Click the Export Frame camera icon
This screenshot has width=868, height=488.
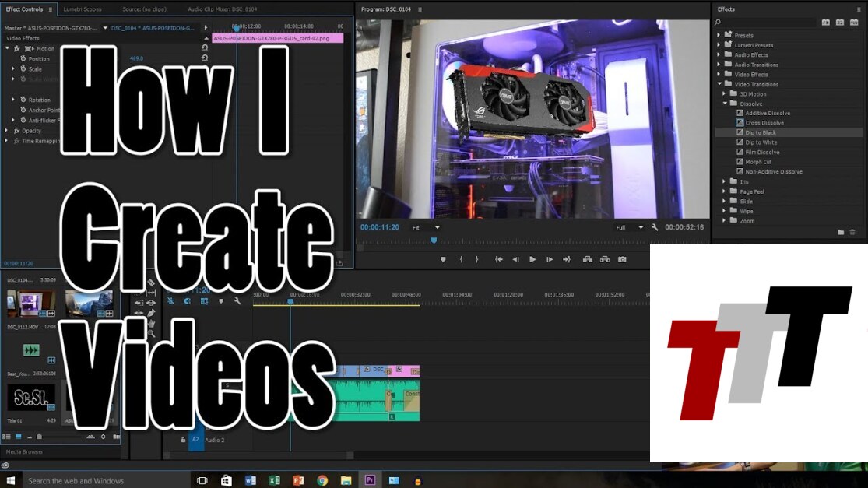(x=622, y=259)
